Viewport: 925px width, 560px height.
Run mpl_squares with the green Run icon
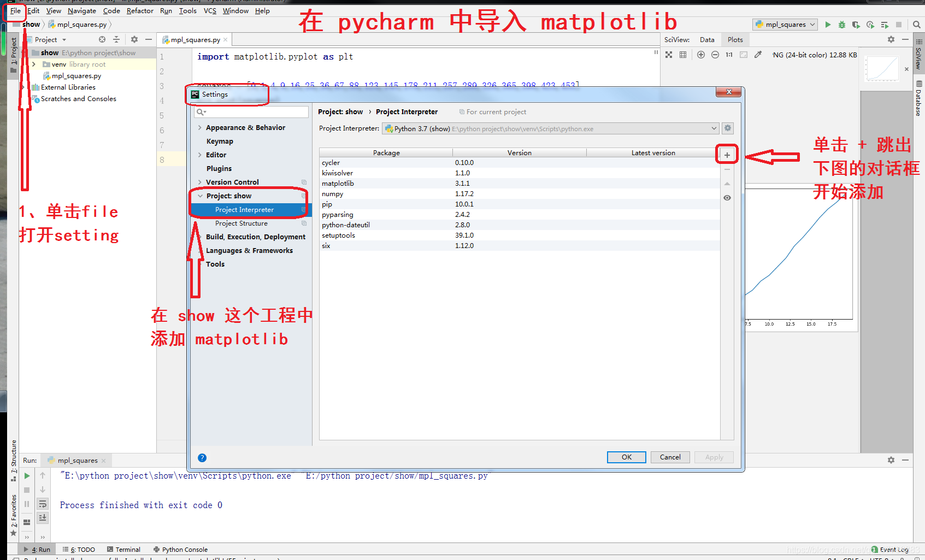click(x=828, y=25)
